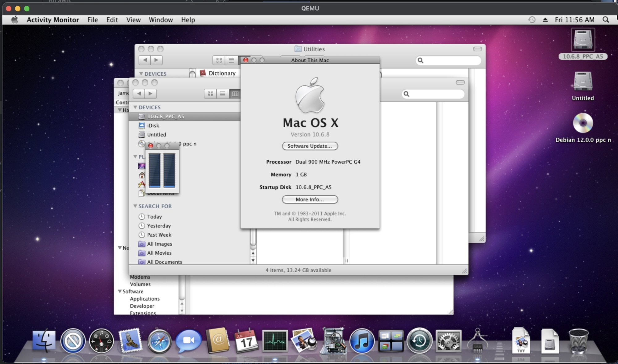
Task: Switch Finder to column view
Action: click(235, 94)
